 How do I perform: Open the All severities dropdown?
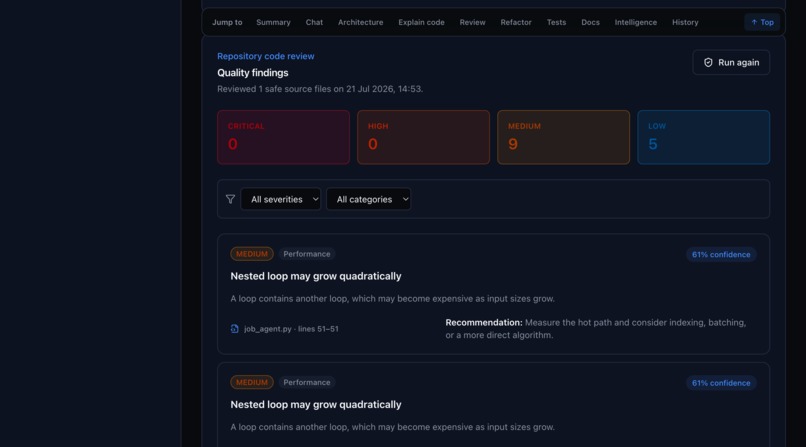click(x=281, y=199)
